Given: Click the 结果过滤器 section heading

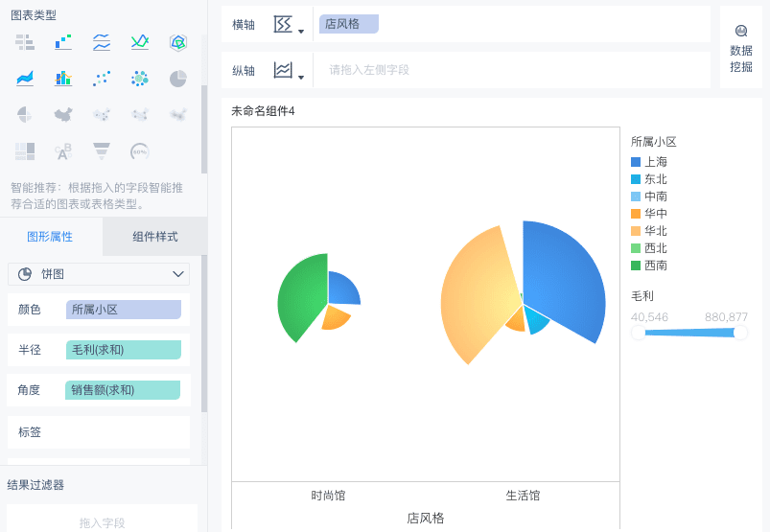Looking at the screenshot, I should pyautogui.click(x=35, y=485).
